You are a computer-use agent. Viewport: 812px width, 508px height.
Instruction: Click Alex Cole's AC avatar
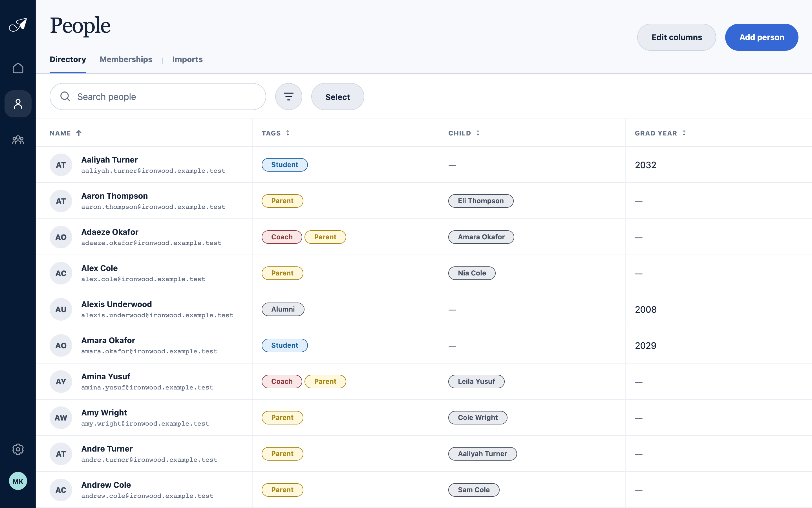[61, 273]
